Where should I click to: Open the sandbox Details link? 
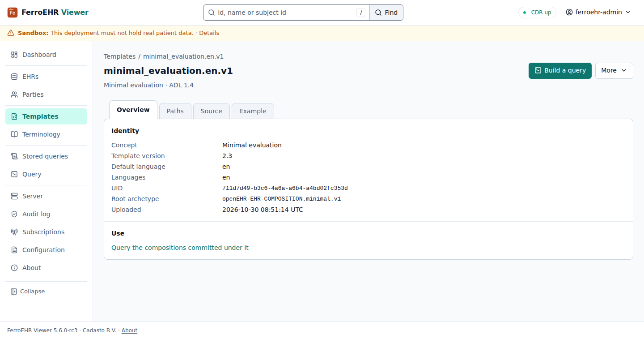pos(209,33)
